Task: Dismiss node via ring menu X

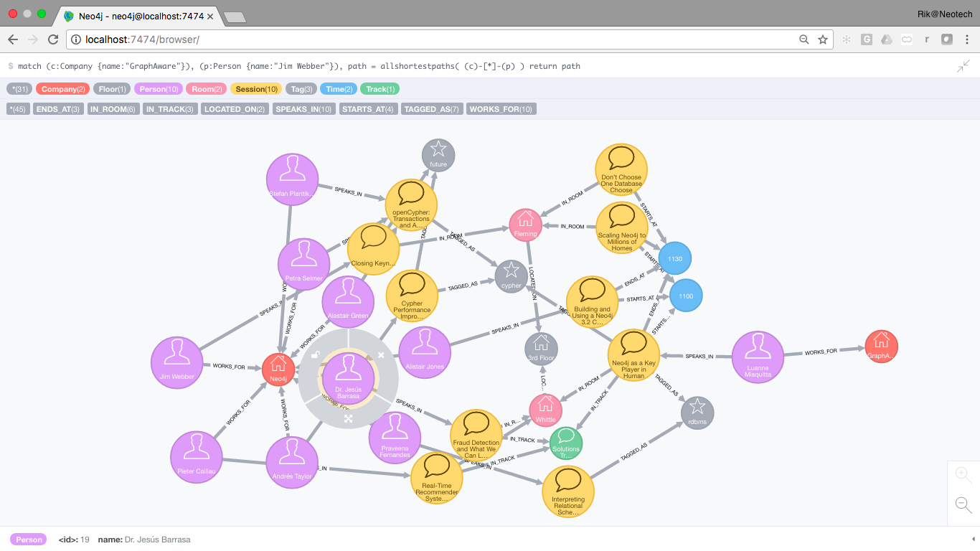Action: 381,354
